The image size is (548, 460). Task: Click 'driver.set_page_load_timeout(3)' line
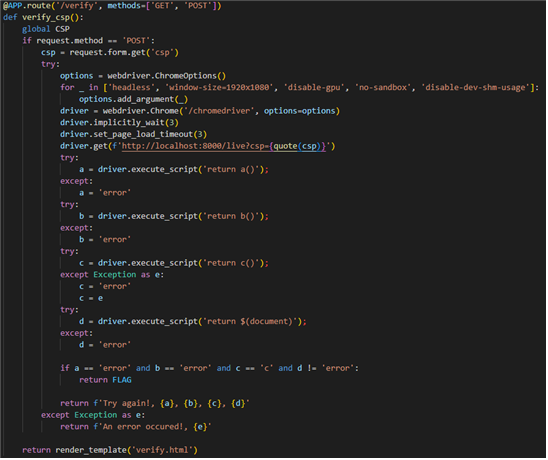pos(134,134)
